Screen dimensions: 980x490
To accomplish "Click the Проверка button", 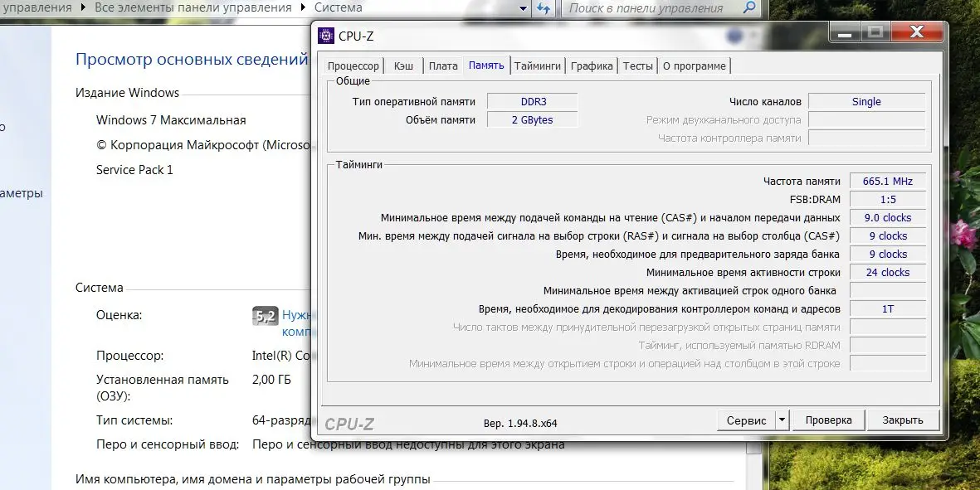I will tap(828, 420).
